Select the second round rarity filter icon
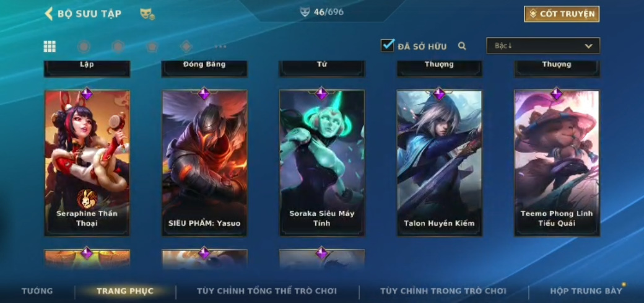 118,46
